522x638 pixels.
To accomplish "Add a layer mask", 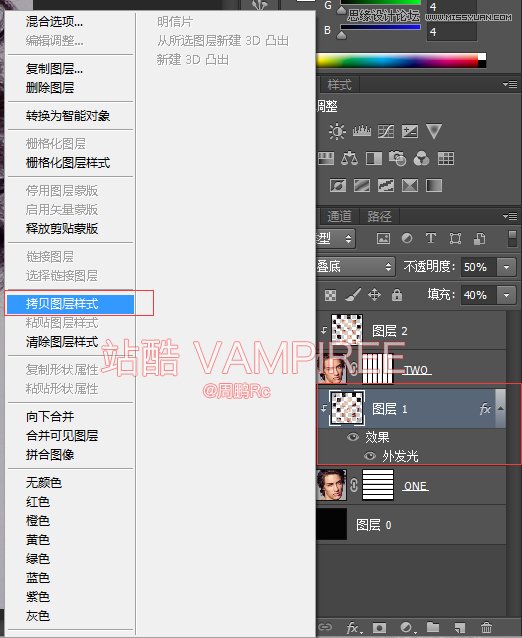I will [x=379, y=627].
